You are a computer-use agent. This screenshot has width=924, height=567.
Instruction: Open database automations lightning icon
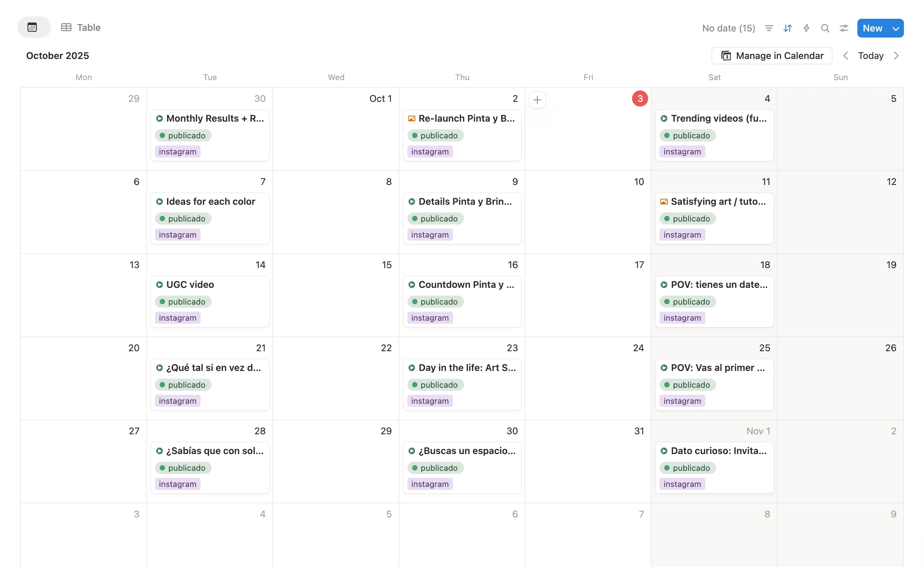pos(806,28)
